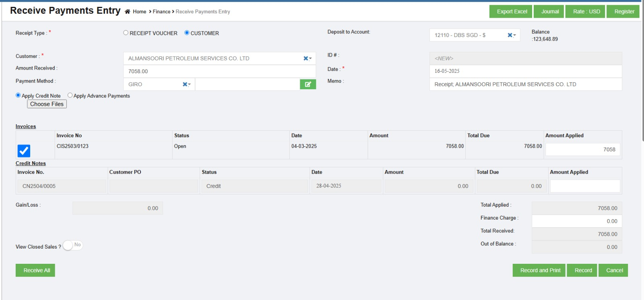The width and height of the screenshot is (644, 300).
Task: Uncheck invoice CIS2503/0123 checkbox
Action: pos(24,151)
